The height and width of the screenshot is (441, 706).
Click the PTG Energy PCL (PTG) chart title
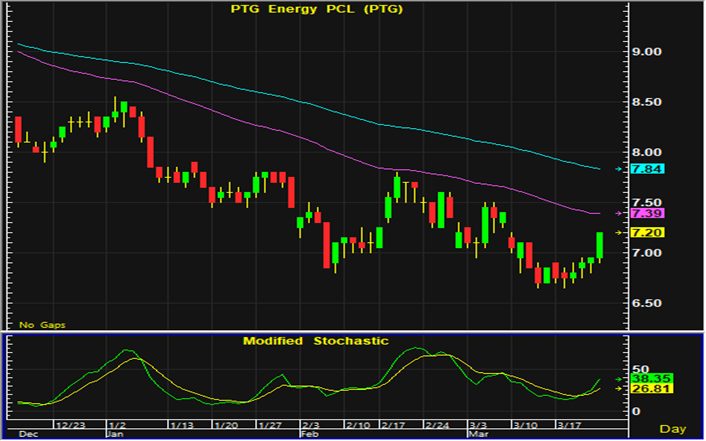pyautogui.click(x=317, y=9)
